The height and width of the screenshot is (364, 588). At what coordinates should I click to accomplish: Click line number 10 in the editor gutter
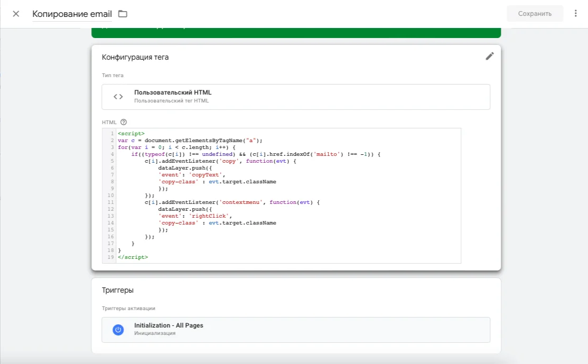(111, 195)
